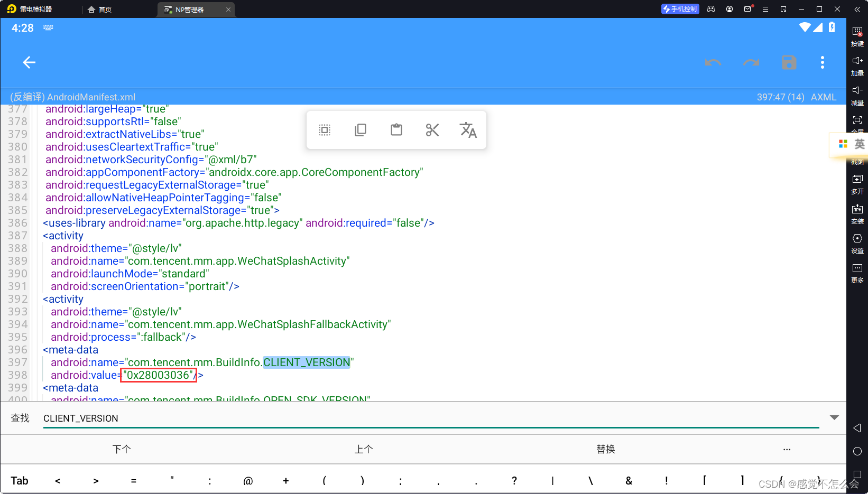Find next match with 下个
The width and height of the screenshot is (868, 494).
(122, 449)
